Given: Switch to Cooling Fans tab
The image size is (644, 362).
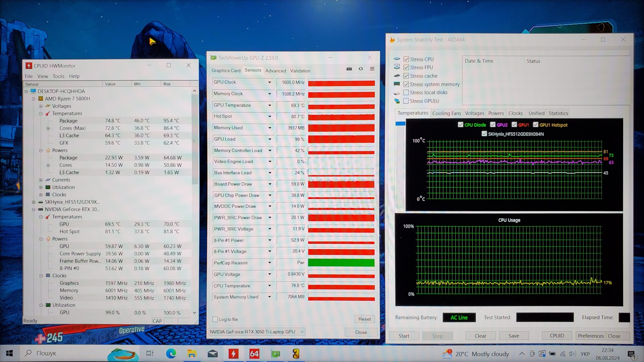Looking at the screenshot, I should 446,113.
